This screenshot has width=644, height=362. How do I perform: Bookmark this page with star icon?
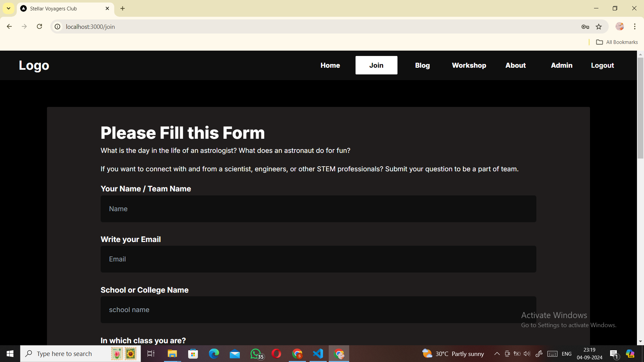(x=599, y=26)
